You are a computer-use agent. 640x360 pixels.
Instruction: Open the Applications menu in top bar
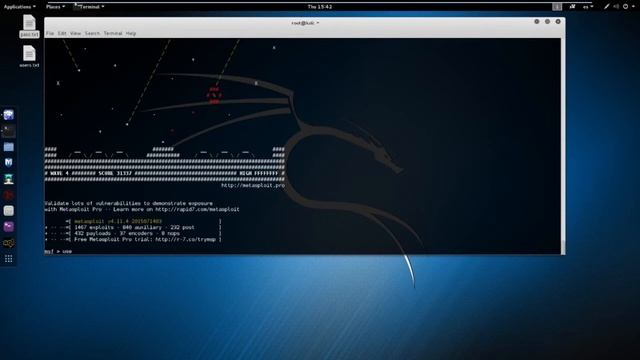coord(19,7)
